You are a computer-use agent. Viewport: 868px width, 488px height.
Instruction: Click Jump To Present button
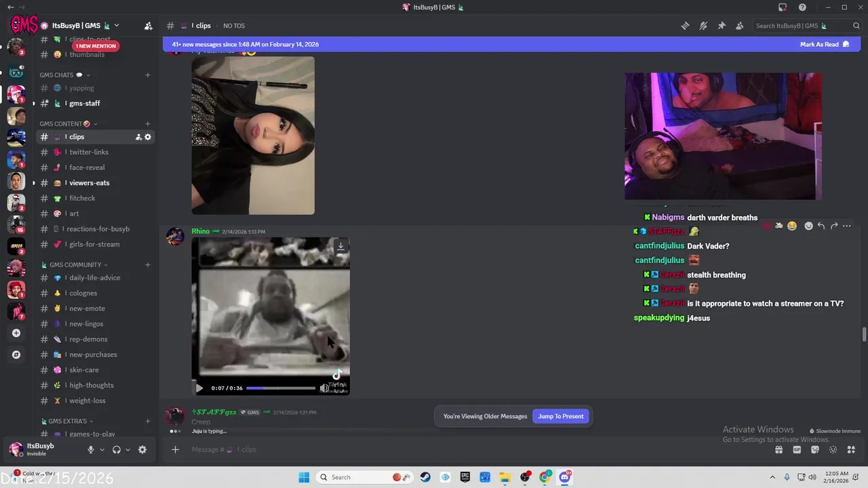561,416
